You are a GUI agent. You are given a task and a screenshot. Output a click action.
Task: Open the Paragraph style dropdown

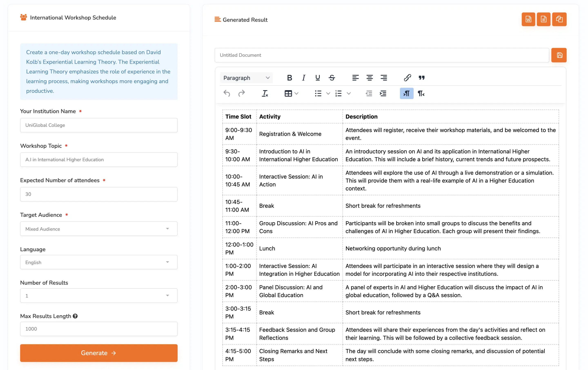pos(246,78)
